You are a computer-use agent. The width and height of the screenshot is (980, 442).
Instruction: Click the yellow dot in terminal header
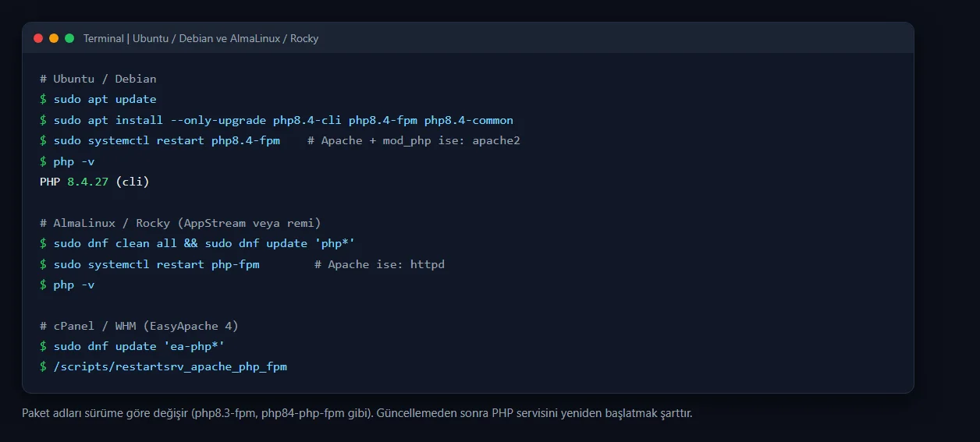coord(54,38)
